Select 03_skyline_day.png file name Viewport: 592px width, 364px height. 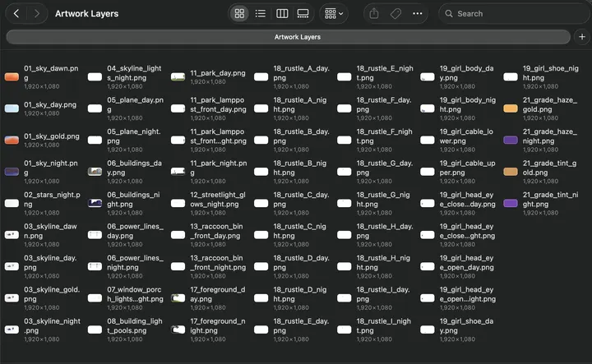[x=50, y=263]
